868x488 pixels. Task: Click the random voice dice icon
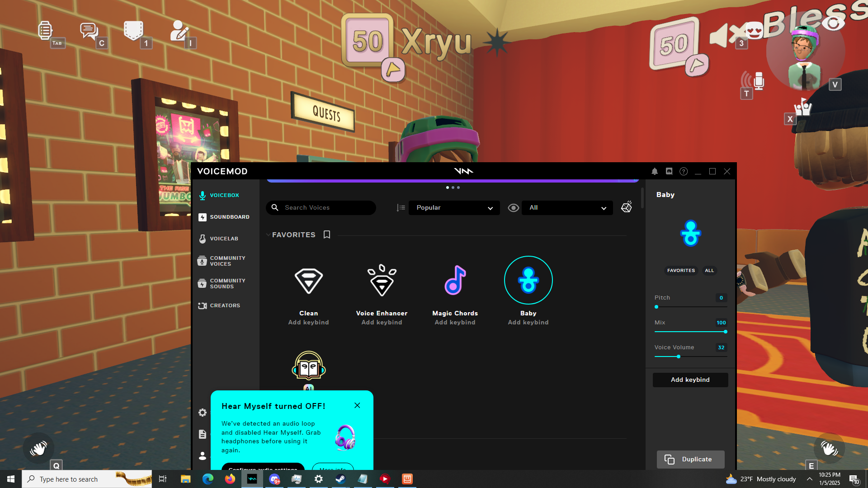(x=627, y=207)
